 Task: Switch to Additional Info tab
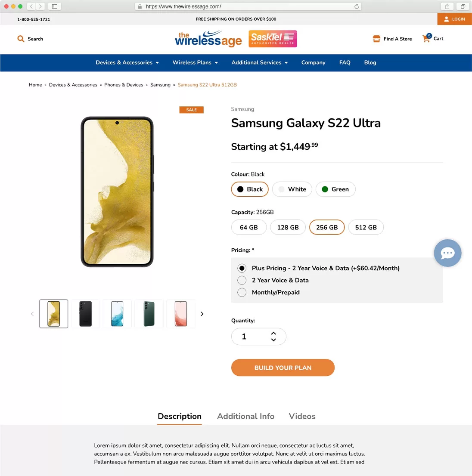click(245, 416)
